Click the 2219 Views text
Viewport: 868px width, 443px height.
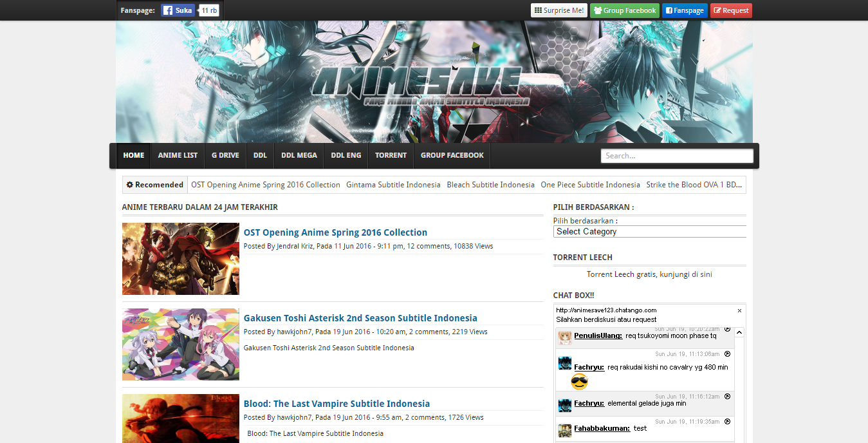469,332
